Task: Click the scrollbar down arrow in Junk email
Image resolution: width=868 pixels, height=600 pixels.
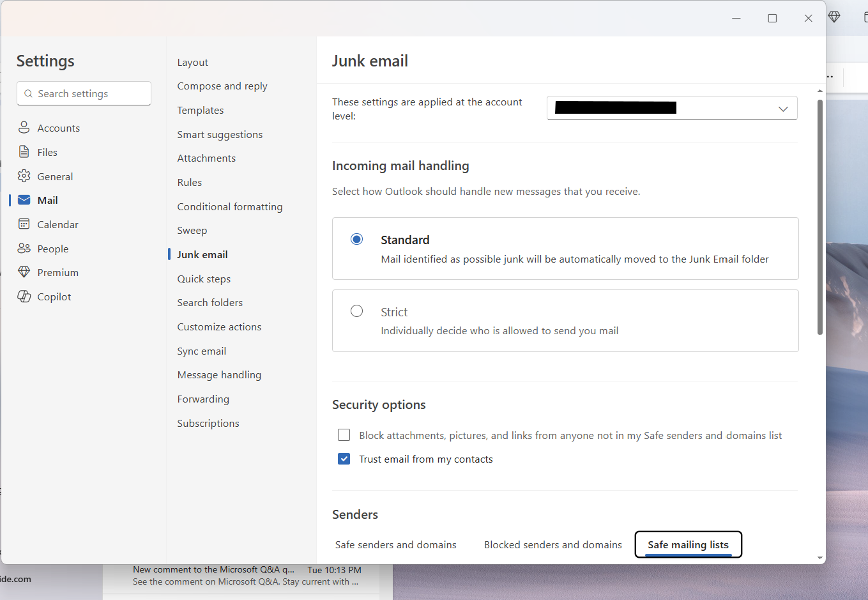Action: (x=820, y=558)
